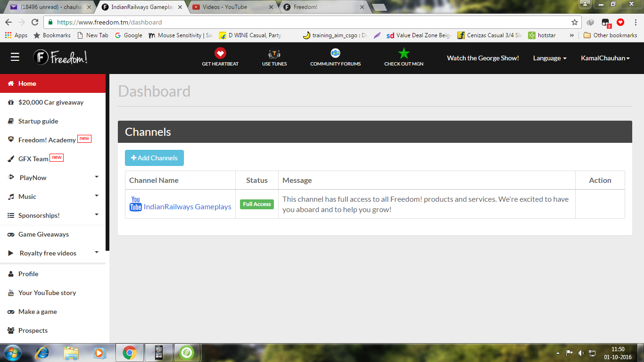Show more bookmarks via the chevron
Viewport: 644px width, 362px height.
(572, 35)
